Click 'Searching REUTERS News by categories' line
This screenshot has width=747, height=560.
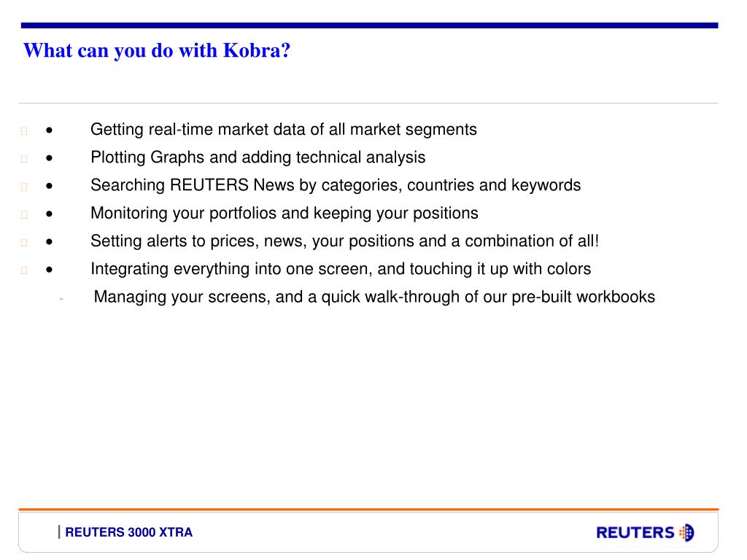pos(336,185)
